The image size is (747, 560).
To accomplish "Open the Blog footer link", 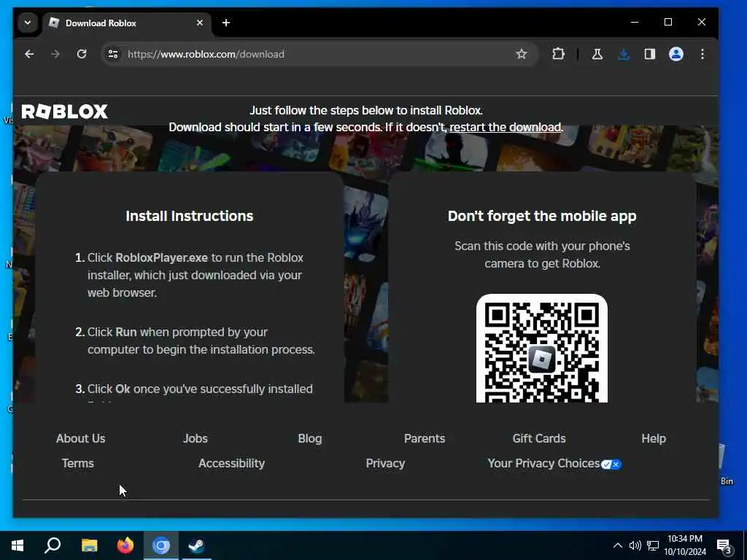I will click(309, 438).
